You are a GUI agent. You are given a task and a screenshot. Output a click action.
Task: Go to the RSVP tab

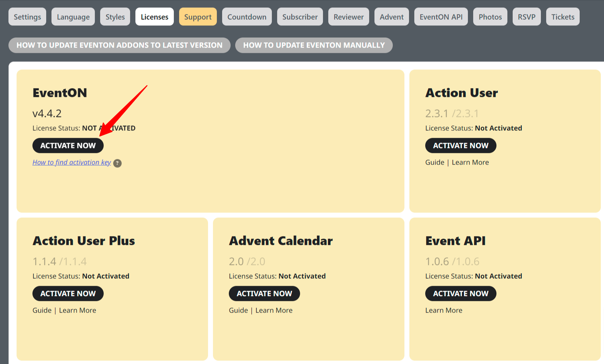click(527, 17)
